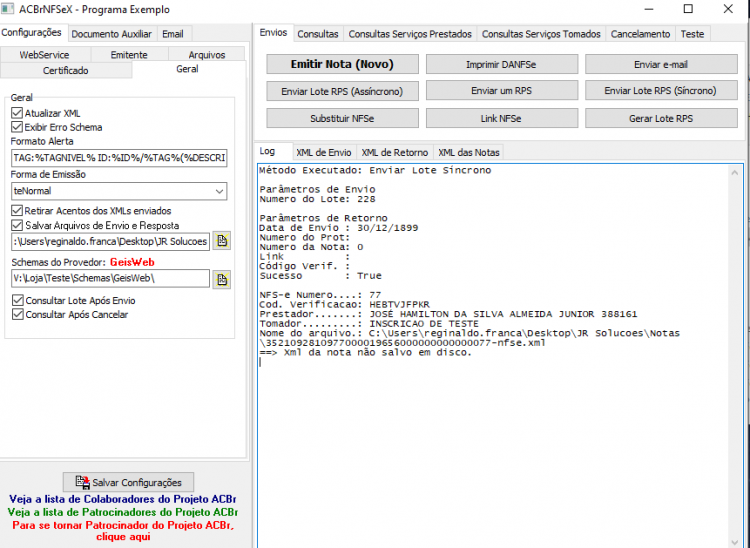Uncheck Atualizar XML checkbox
This screenshot has height=548, width=750.
pyautogui.click(x=17, y=113)
